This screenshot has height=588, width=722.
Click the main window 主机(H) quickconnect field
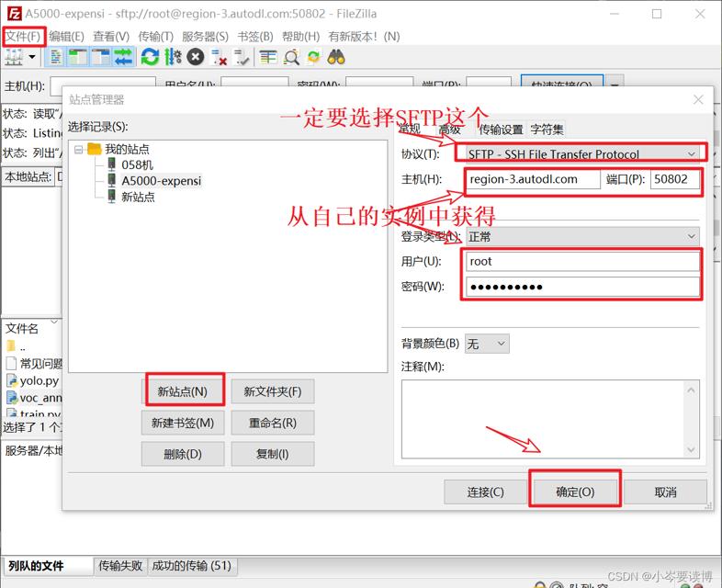click(104, 85)
